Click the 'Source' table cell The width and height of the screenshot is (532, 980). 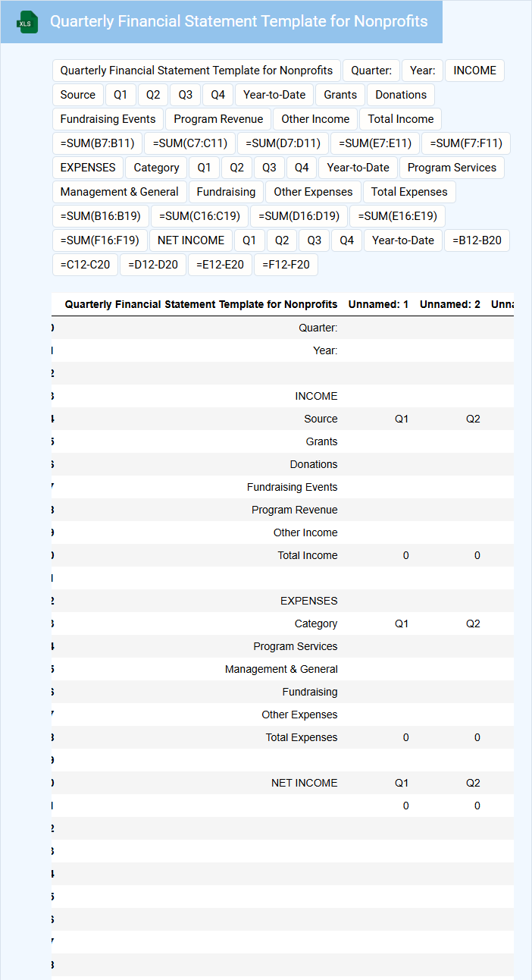tap(321, 419)
